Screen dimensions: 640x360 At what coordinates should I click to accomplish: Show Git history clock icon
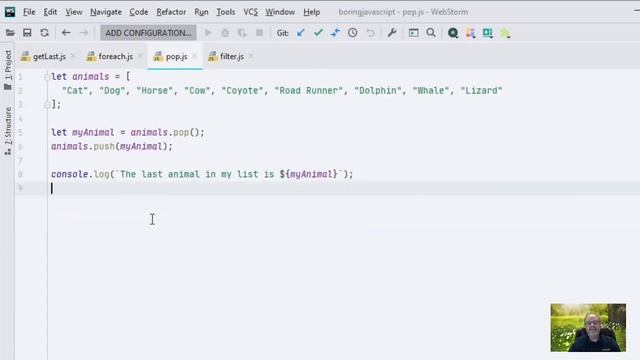pos(353,33)
